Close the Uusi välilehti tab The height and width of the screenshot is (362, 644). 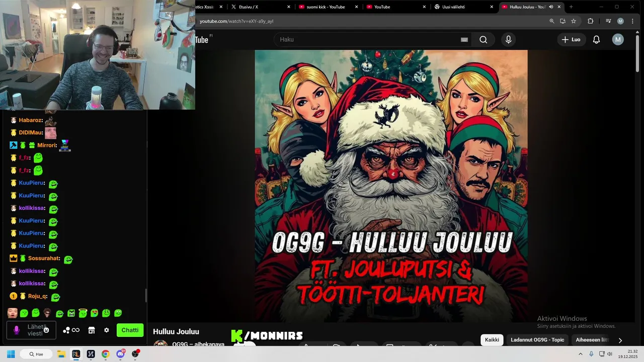tap(492, 7)
